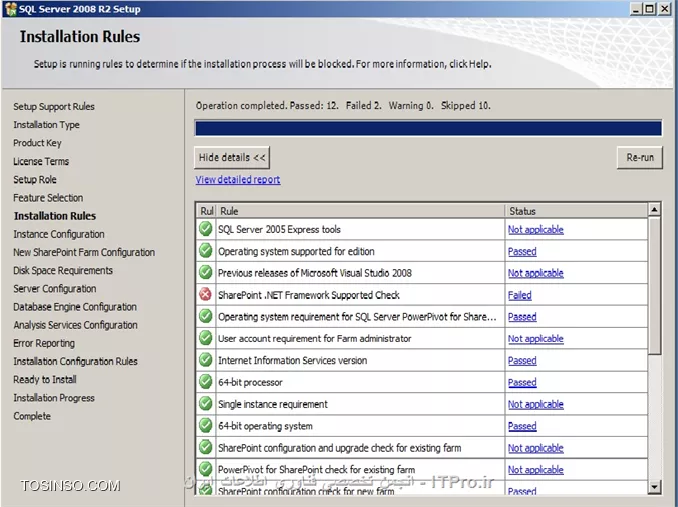Image resolution: width=678 pixels, height=507 pixels.
Task: Open the View detailed report link
Action: (x=238, y=180)
